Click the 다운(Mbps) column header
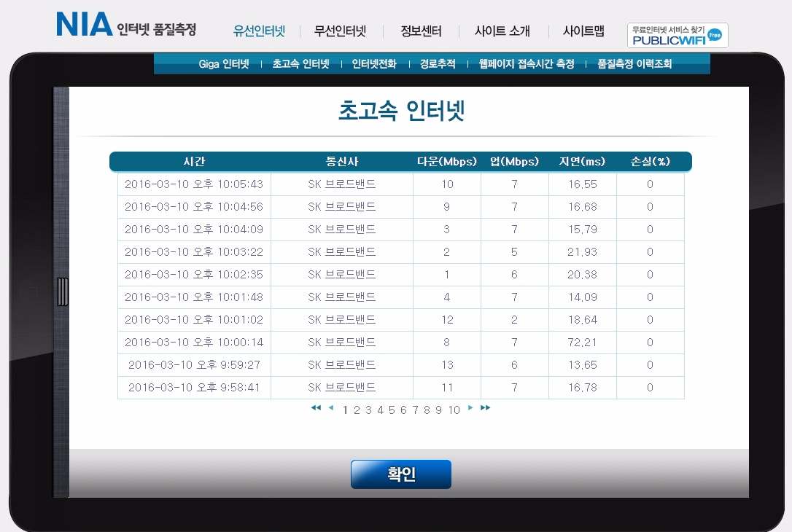This screenshot has height=532, width=792. tap(447, 162)
